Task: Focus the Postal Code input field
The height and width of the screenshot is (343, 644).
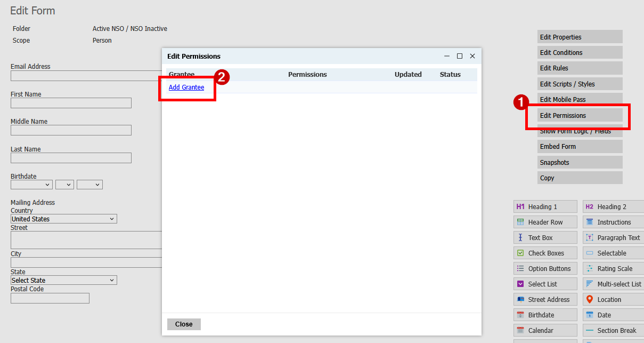Action: click(50, 298)
